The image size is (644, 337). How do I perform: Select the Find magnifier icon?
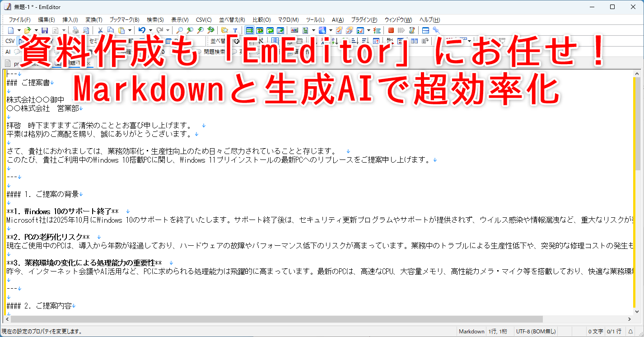click(x=179, y=30)
